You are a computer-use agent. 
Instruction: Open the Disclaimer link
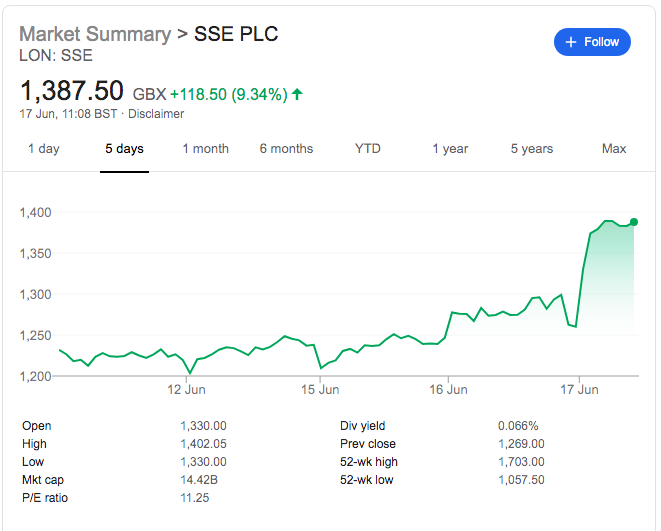point(156,114)
